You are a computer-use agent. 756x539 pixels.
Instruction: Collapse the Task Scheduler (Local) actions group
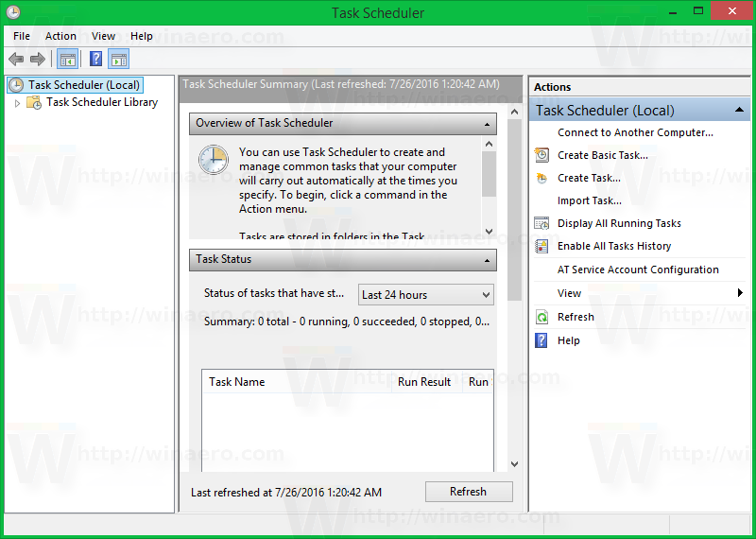(739, 110)
